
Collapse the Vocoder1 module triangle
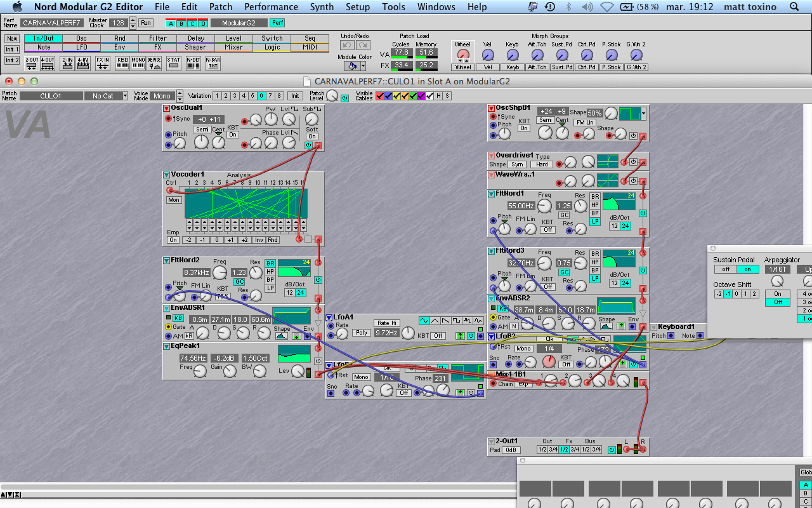click(x=167, y=175)
